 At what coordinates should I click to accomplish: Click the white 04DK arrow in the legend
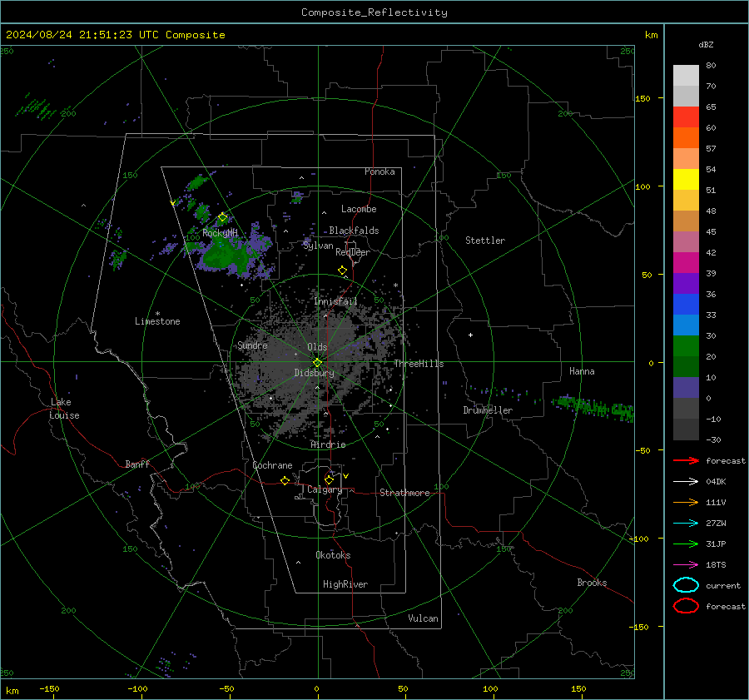coord(686,482)
